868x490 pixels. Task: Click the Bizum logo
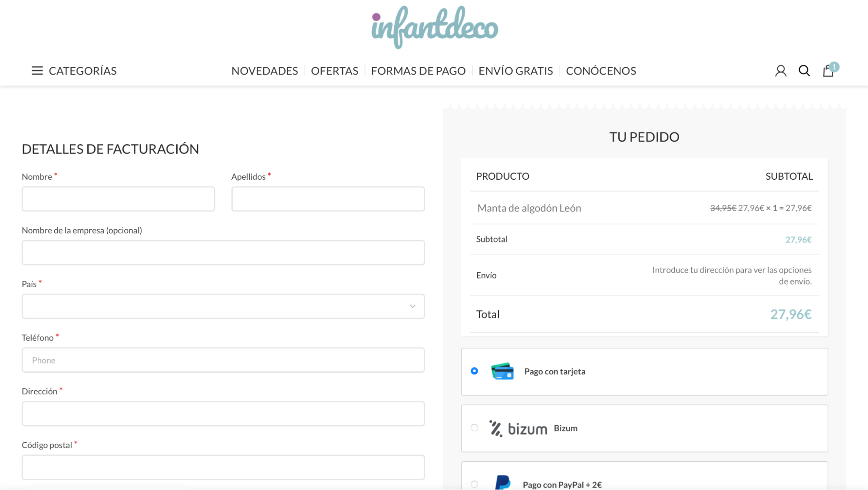(x=518, y=428)
